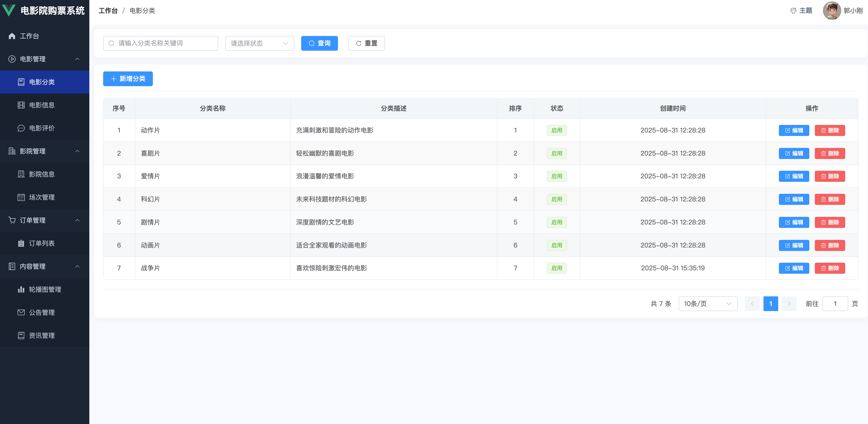Open 公告管理 in the sidebar
Image resolution: width=868 pixels, height=424 pixels.
click(41, 313)
